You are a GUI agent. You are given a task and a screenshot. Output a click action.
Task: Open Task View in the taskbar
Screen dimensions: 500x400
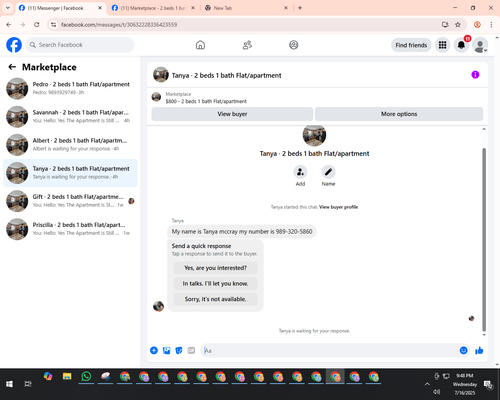(x=28, y=384)
